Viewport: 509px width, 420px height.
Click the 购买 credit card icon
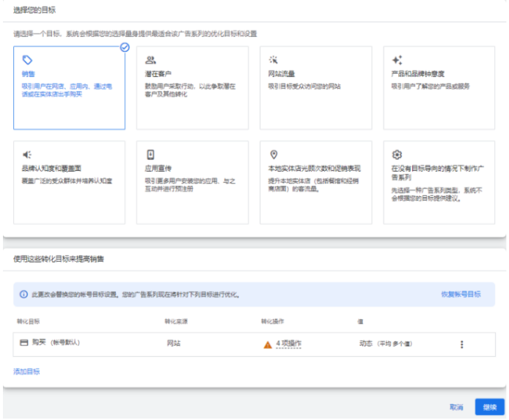pyautogui.click(x=23, y=343)
